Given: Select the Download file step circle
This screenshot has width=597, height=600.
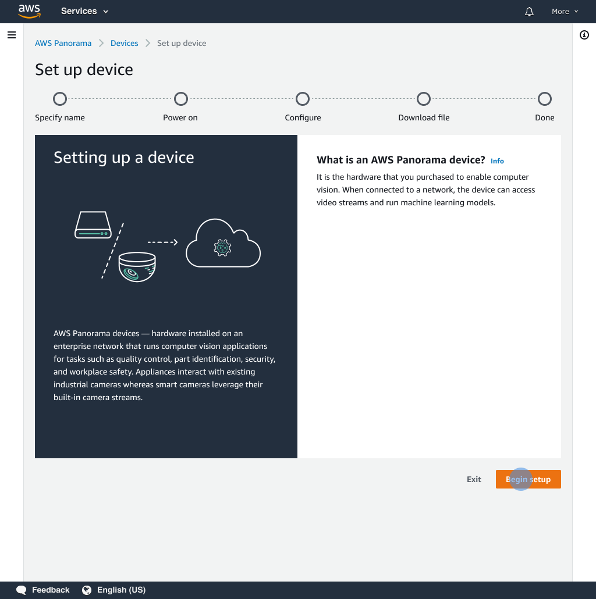Looking at the screenshot, I should point(423,99).
